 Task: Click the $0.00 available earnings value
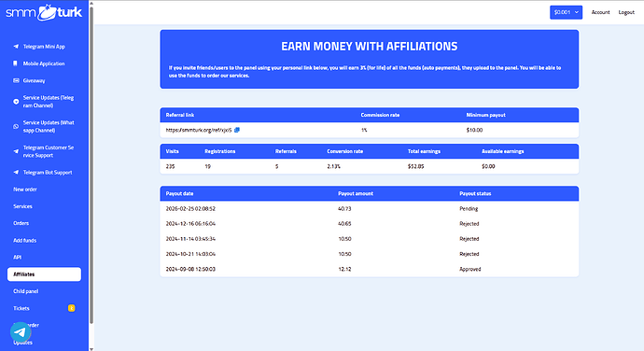coord(488,166)
